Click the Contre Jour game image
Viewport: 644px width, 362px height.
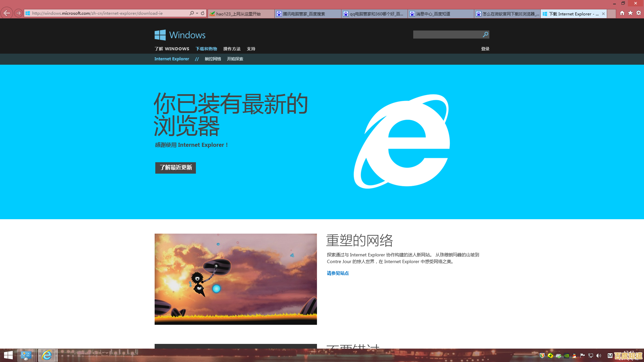(235, 279)
